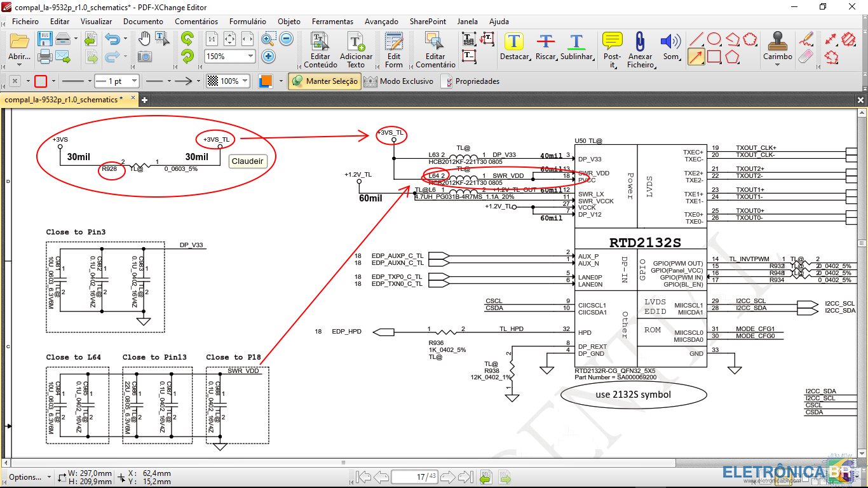The image size is (868, 488).
Task: Expand the stroke color red square dropdown
Action: click(x=53, y=81)
